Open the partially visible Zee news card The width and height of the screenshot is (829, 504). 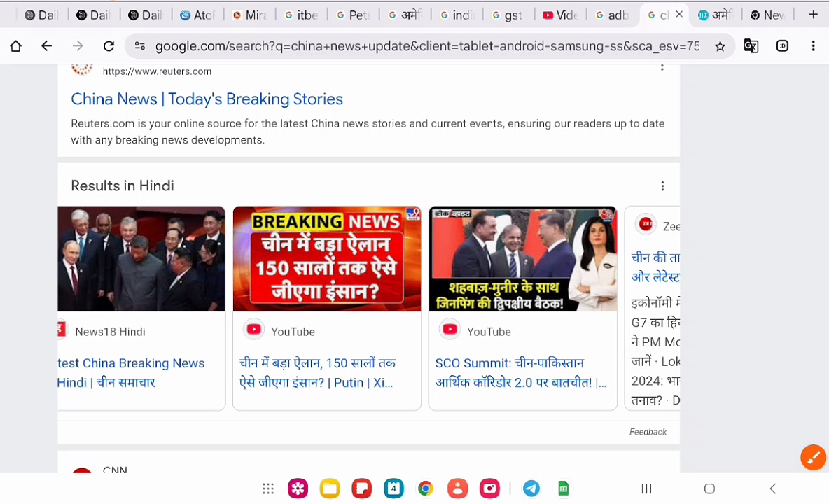(653, 308)
